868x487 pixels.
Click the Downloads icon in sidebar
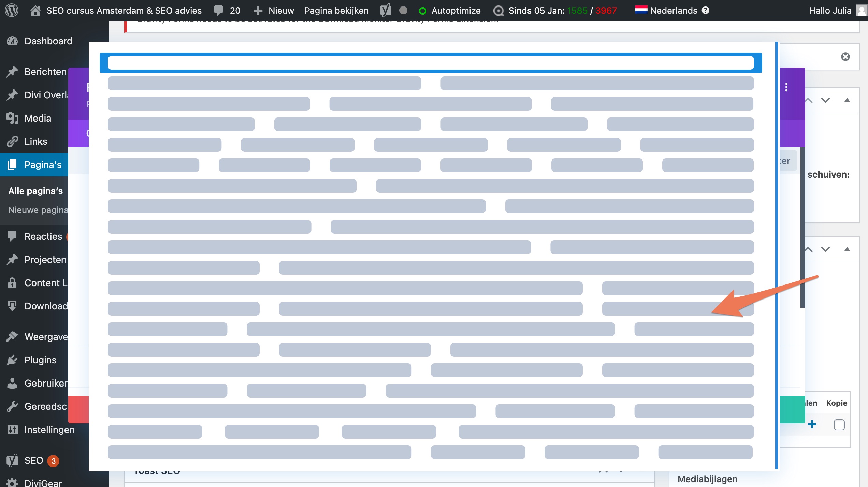point(12,306)
